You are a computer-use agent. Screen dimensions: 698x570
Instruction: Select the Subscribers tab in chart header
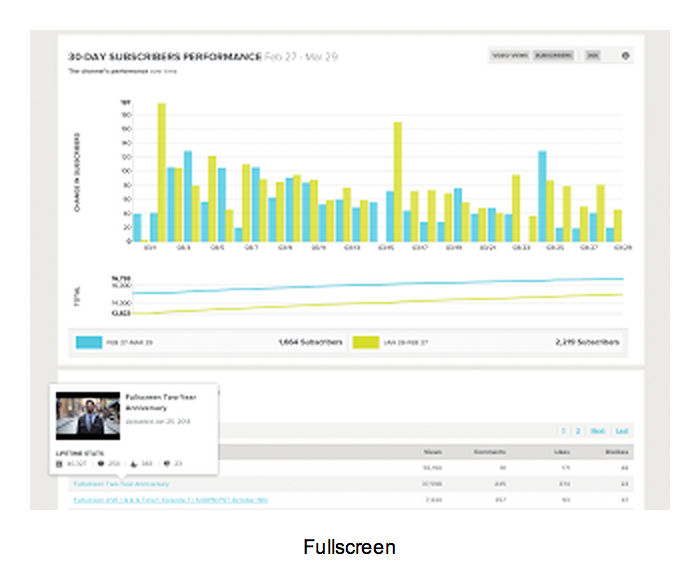pyautogui.click(x=553, y=56)
